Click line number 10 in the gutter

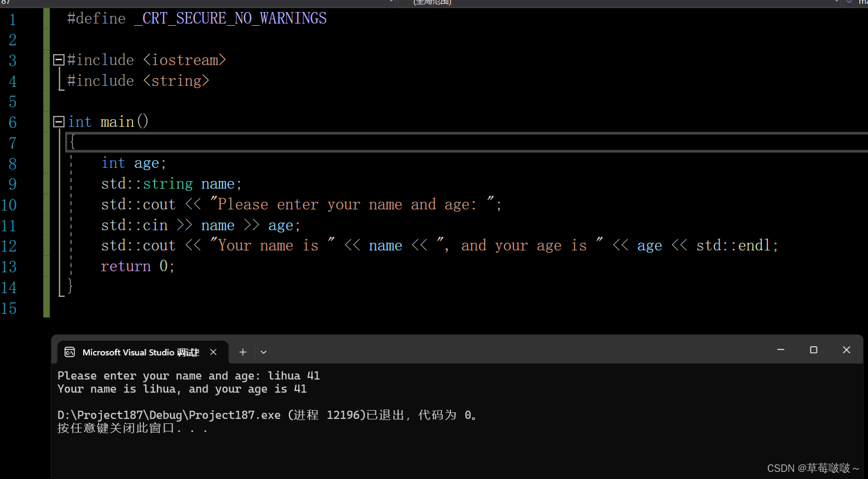9,205
